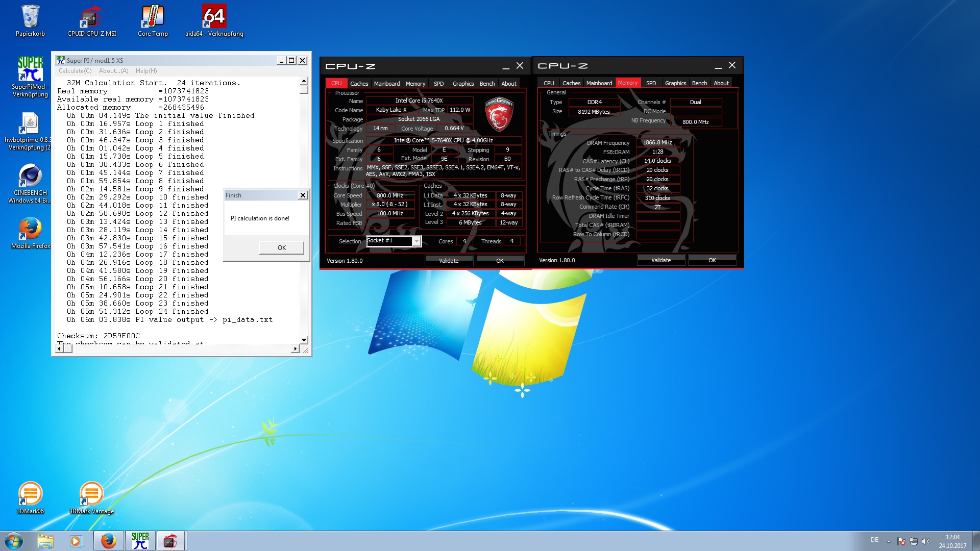
Task: Open Windows Media Player from the taskbar
Action: click(x=76, y=541)
